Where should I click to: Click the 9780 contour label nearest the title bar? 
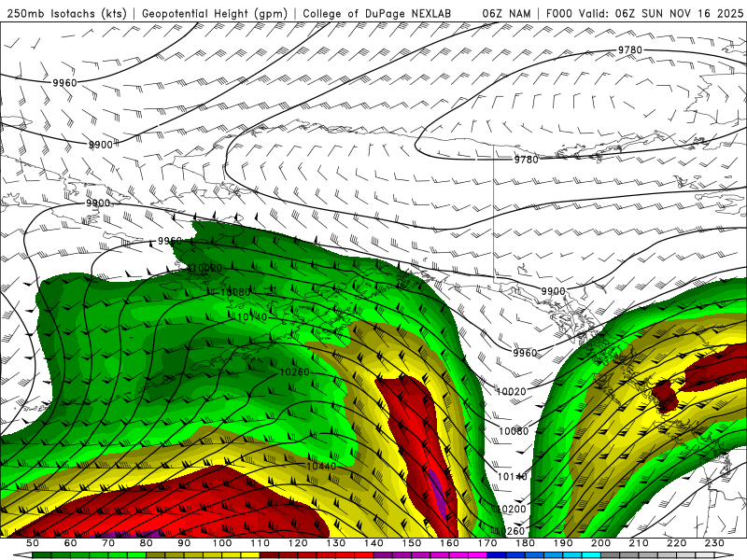point(629,50)
